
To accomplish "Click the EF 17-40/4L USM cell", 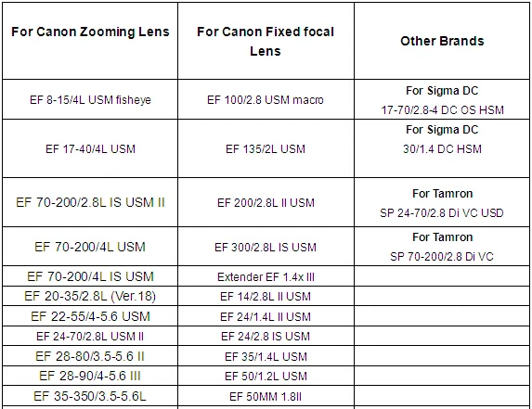I will [x=90, y=149].
